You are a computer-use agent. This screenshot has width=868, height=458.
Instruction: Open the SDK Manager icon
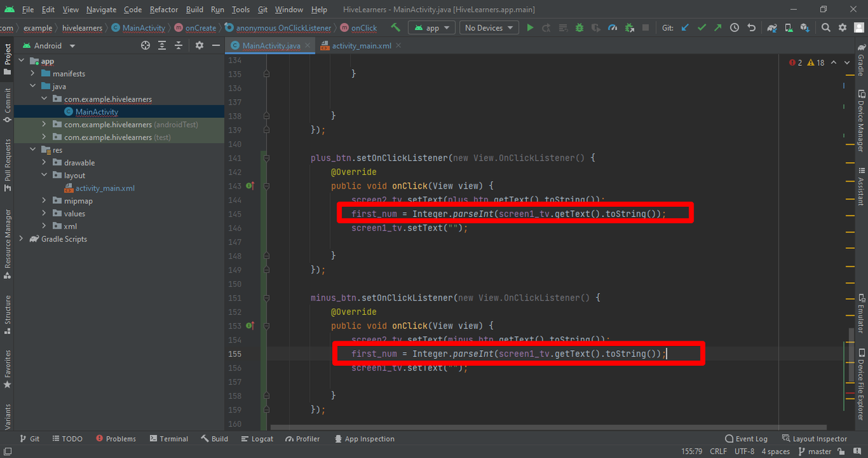[804, 28]
